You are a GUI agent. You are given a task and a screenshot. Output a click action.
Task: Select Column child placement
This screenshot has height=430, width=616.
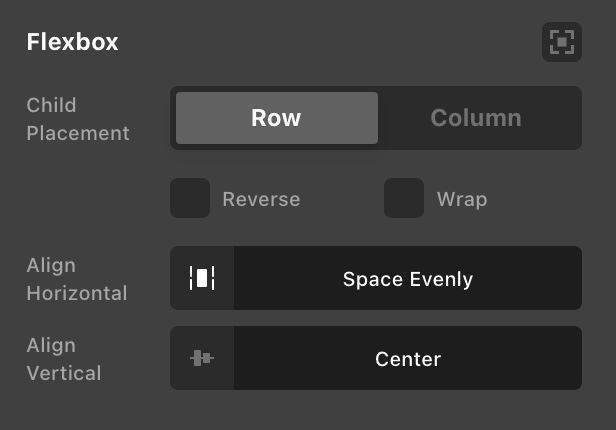[x=476, y=118]
